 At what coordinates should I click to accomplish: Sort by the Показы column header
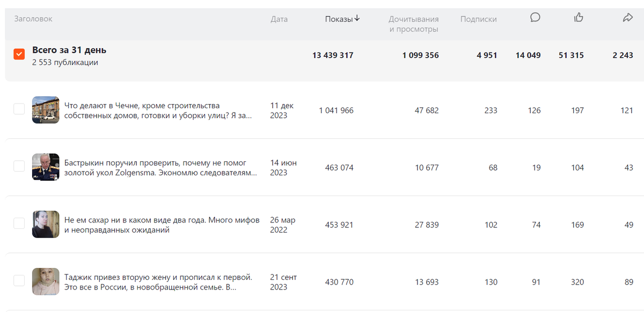[x=339, y=19]
